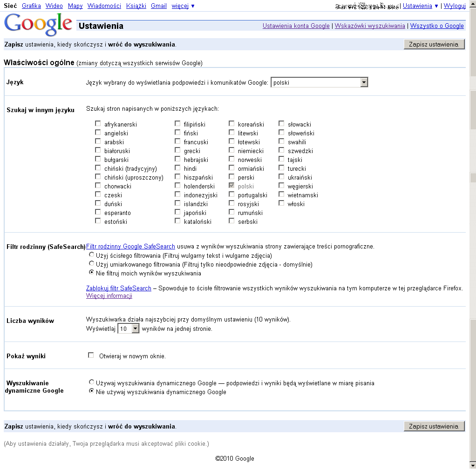Select strict filtering 'Użyj ścisłego filtrowania' radio
This screenshot has height=469, width=476.
click(x=91, y=255)
